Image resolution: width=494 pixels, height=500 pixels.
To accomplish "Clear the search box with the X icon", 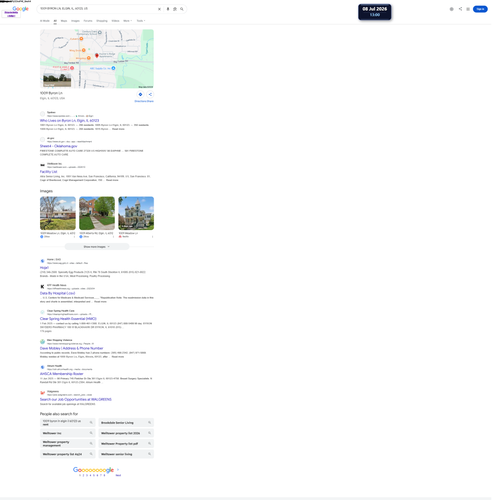I will point(159,9).
